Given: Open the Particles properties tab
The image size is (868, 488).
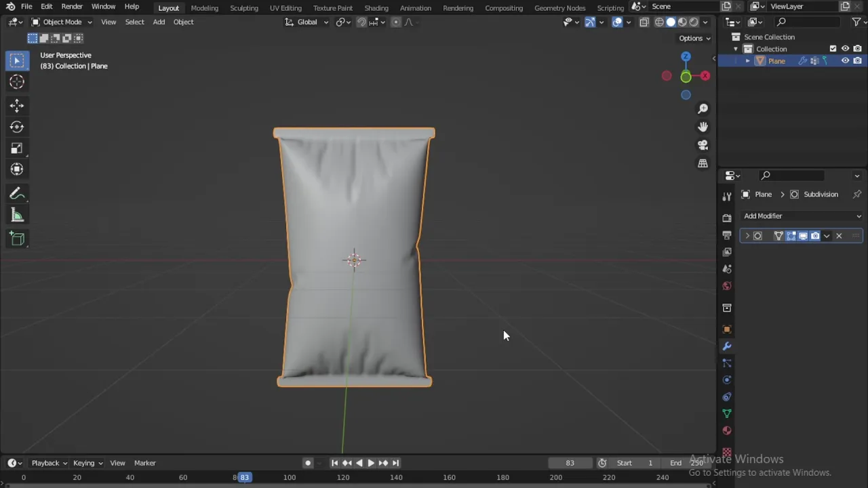Looking at the screenshot, I should tap(727, 363).
